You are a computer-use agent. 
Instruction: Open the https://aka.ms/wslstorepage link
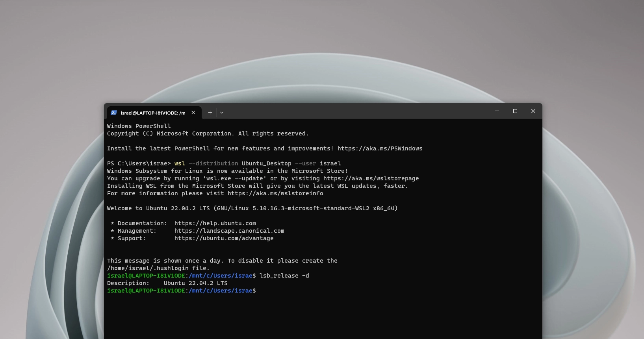pos(371,178)
